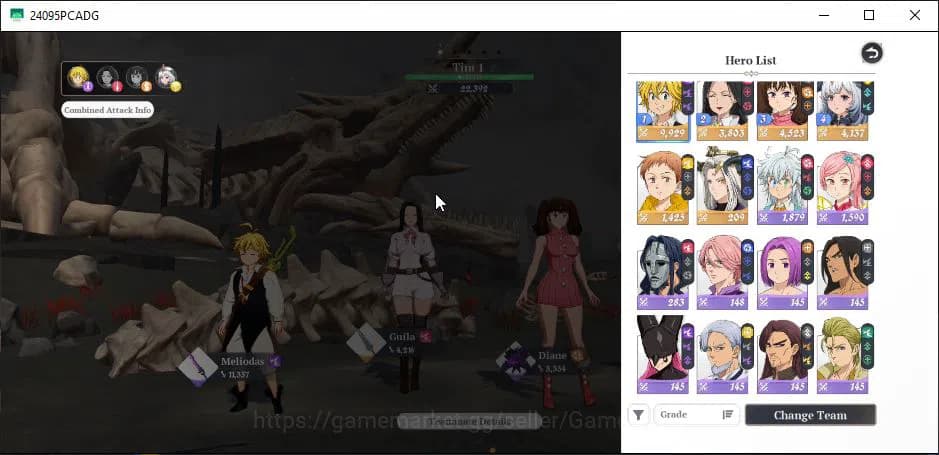Minimize the 24095PCADG window
Image resolution: width=939 pixels, height=455 pixels.
823,15
